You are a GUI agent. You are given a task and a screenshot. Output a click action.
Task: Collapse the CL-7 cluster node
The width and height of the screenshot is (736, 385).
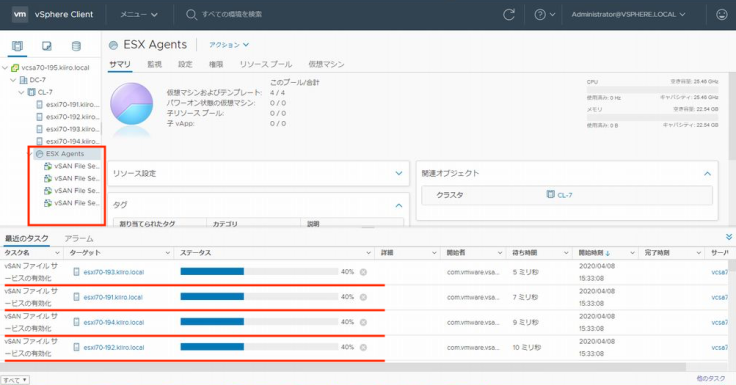(22, 92)
